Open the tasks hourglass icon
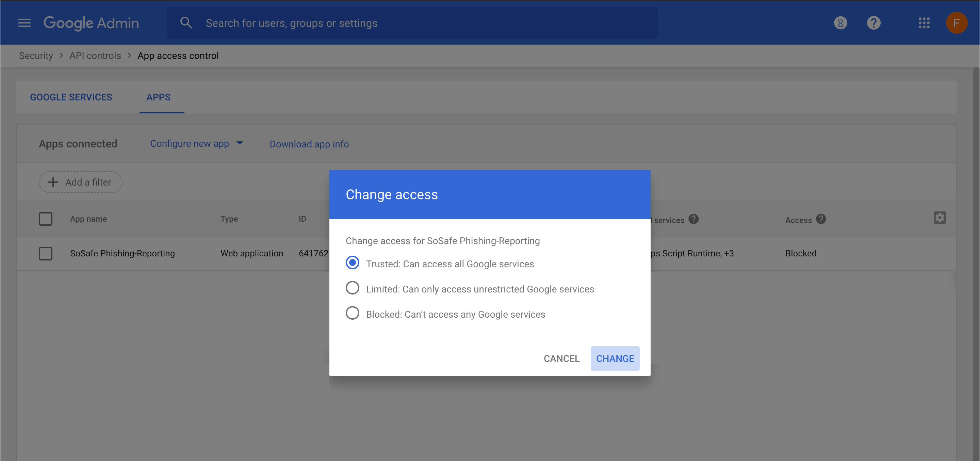Screen dimensions: 980x461 (x=840, y=23)
